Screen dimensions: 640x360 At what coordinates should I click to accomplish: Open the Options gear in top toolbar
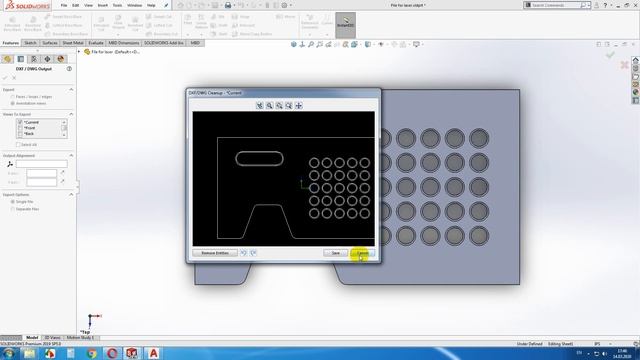pyautogui.click(x=284, y=5)
